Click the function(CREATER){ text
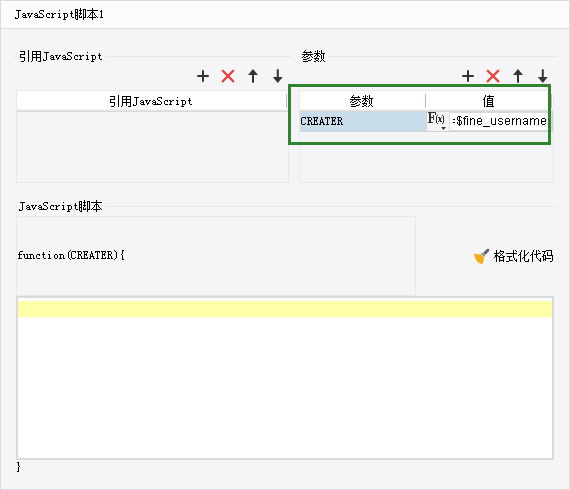570x490 pixels. pos(71,255)
